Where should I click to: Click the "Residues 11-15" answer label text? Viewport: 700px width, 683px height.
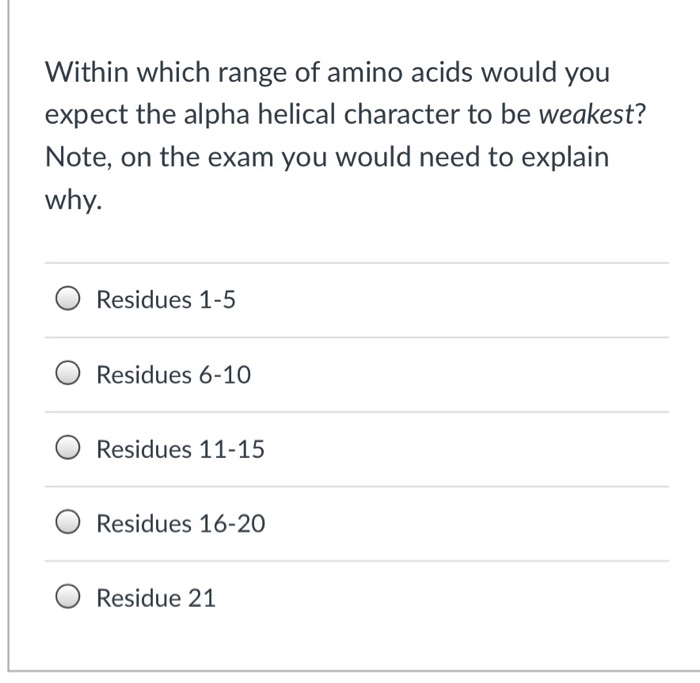coord(180,450)
